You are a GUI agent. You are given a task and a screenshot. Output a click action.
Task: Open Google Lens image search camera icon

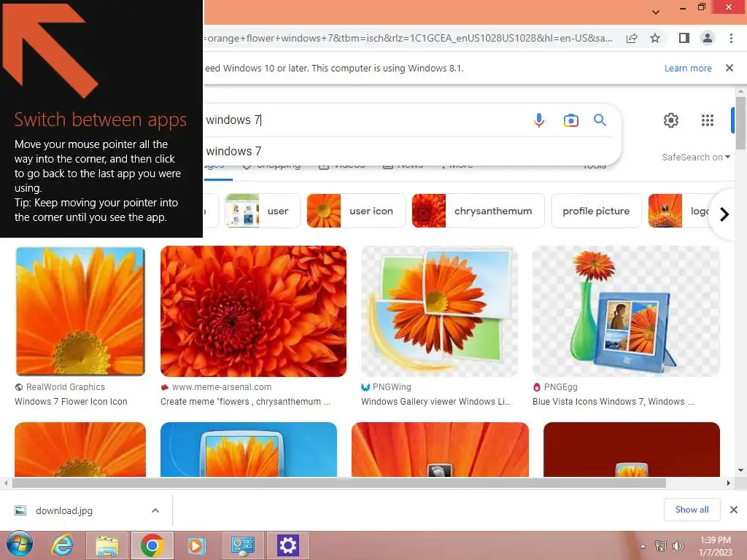(570, 120)
